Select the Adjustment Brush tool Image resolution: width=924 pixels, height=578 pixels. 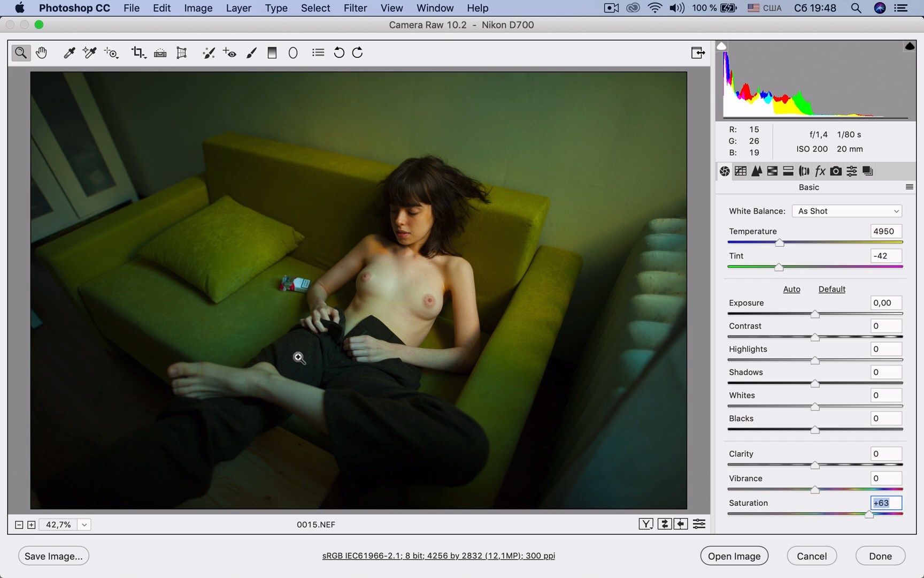(251, 52)
